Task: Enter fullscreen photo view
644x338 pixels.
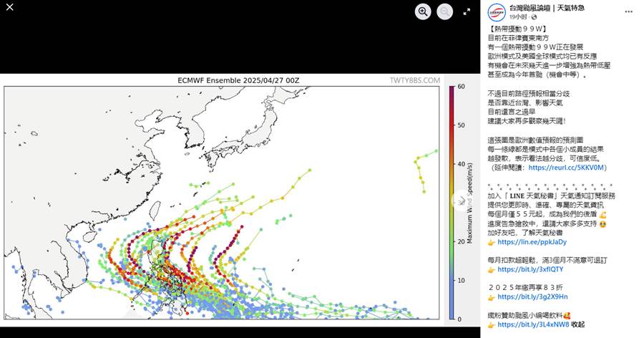Action: 467,12
